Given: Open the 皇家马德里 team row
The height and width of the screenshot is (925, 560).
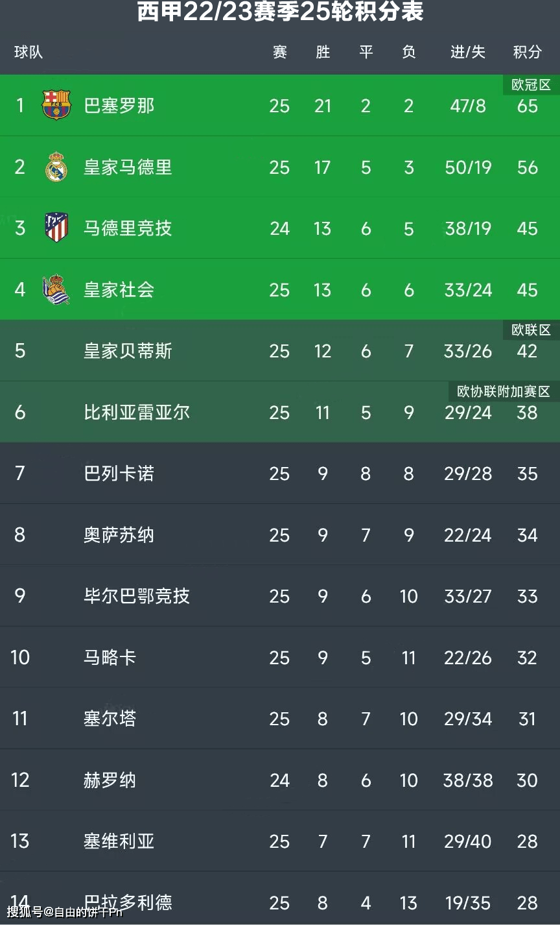Looking at the screenshot, I should coord(280,167).
